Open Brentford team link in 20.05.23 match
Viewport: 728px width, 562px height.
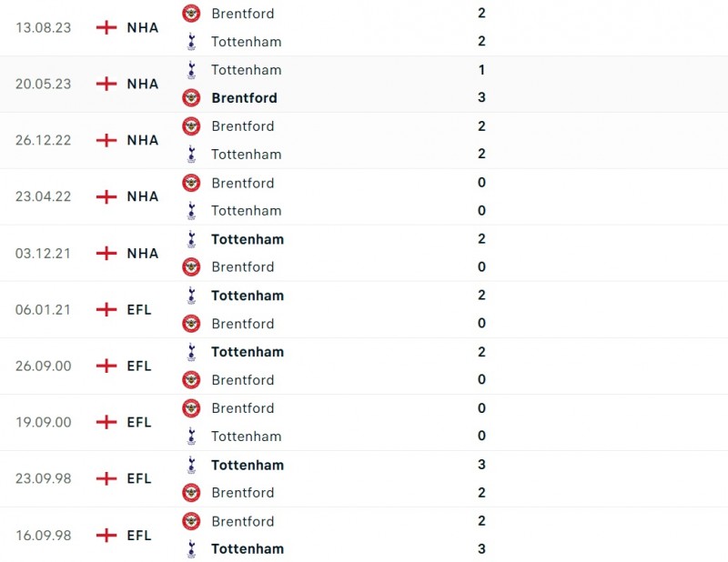[244, 97]
